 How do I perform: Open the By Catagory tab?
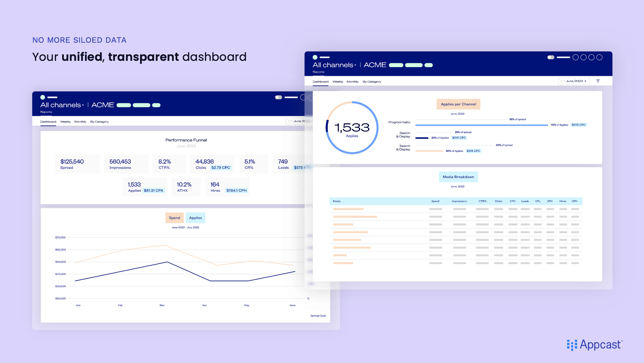(x=372, y=82)
